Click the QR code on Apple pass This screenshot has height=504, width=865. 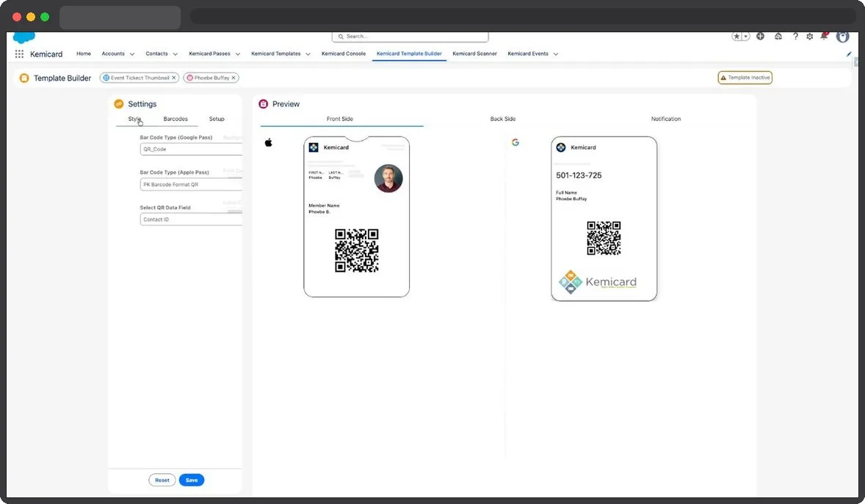coord(356,250)
